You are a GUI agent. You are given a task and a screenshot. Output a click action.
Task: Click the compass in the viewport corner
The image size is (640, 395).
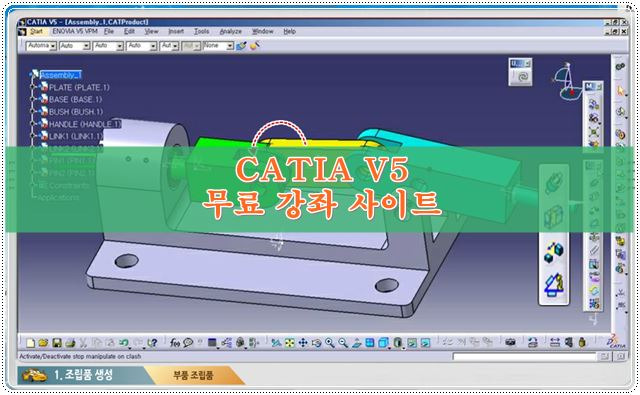[566, 82]
